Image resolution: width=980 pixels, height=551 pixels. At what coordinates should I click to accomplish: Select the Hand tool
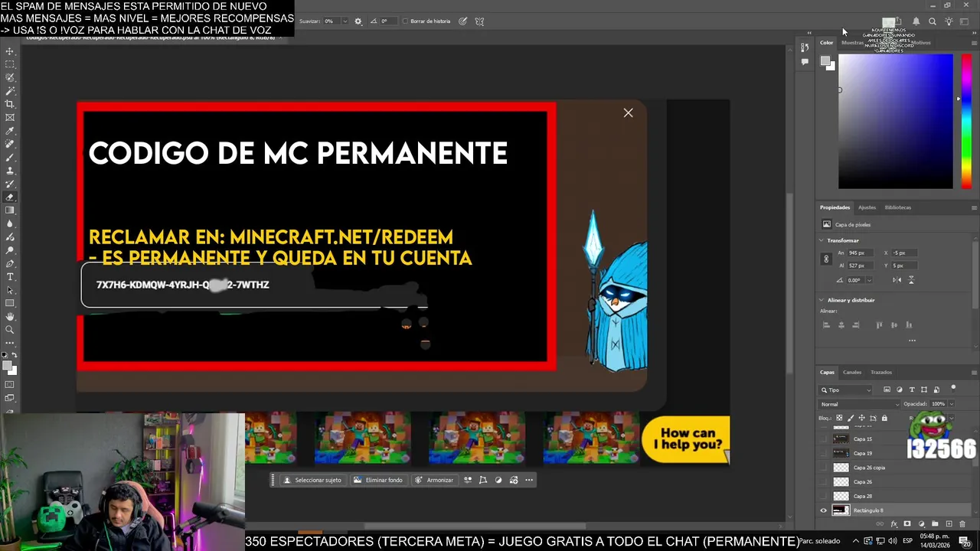coord(10,317)
